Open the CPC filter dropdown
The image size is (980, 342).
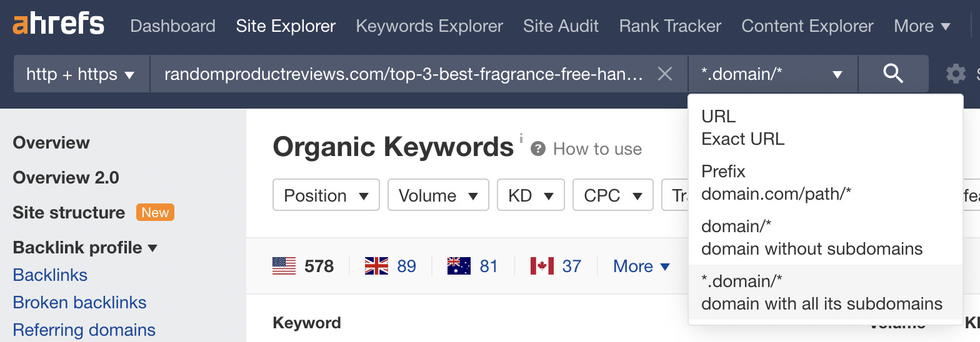pyautogui.click(x=613, y=195)
